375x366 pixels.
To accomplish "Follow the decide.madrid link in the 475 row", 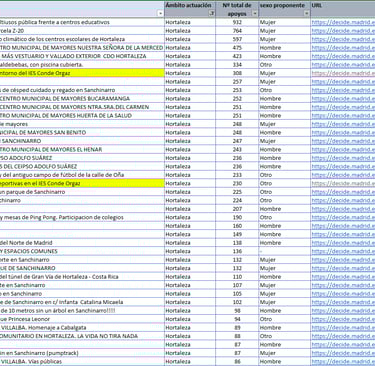I will pos(343,48).
